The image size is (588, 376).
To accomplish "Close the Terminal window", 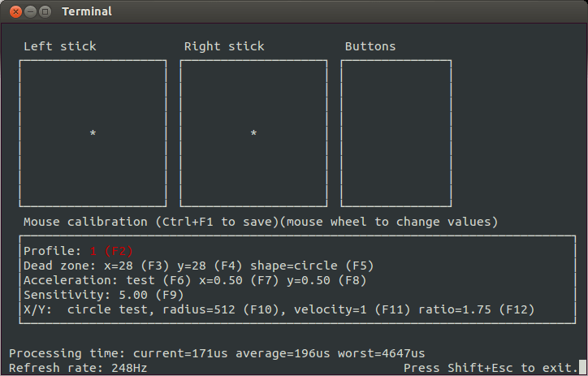I will (15, 11).
